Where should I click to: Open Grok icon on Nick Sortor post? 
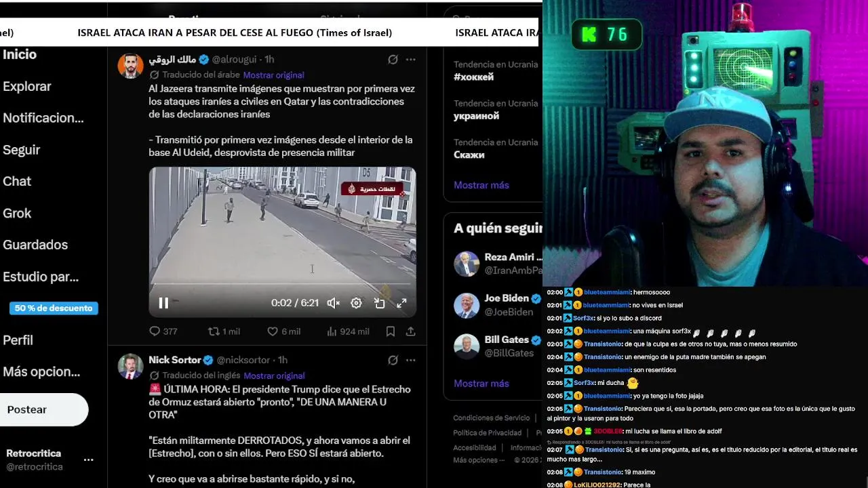pyautogui.click(x=393, y=360)
